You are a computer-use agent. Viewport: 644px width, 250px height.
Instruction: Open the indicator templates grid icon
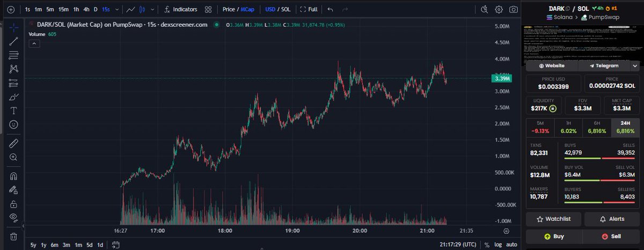pyautogui.click(x=208, y=9)
